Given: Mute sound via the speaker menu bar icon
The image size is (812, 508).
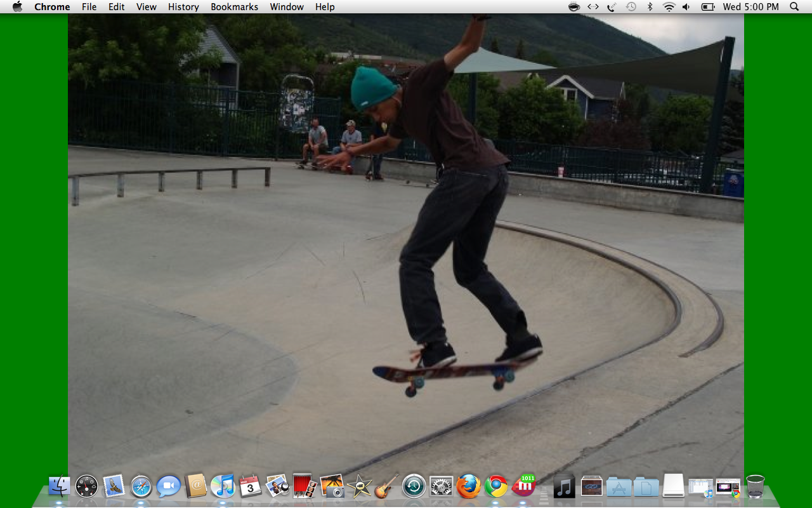Looking at the screenshot, I should (685, 6).
